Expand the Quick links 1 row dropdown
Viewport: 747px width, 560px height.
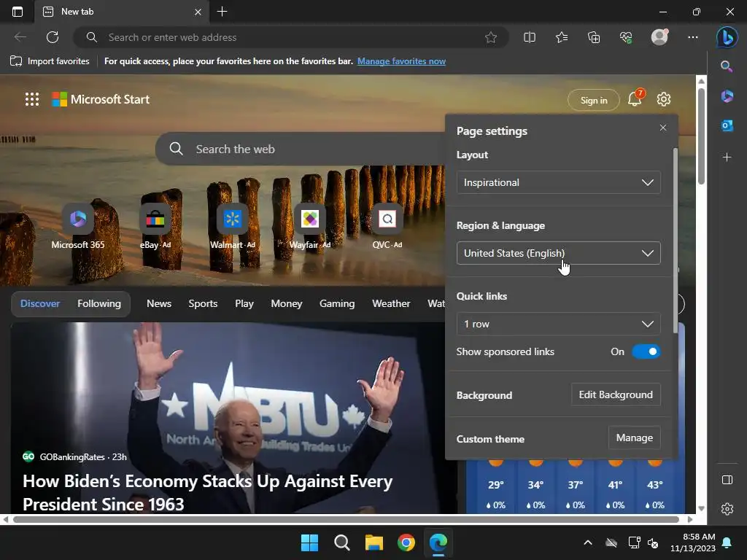point(558,324)
